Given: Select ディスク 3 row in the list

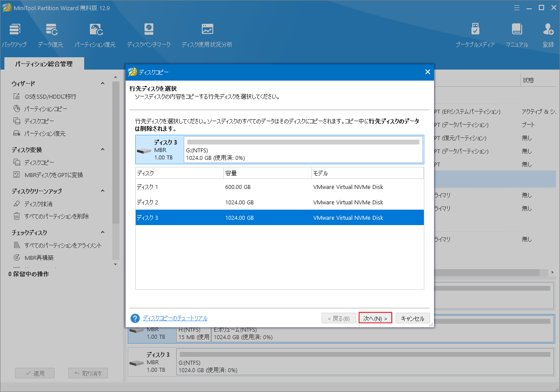Looking at the screenshot, I should (x=280, y=218).
